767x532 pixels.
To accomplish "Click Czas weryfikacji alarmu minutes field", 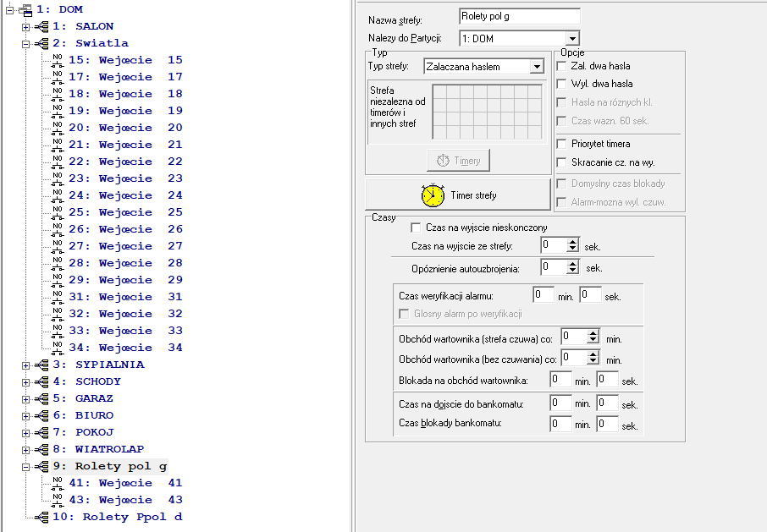I will point(544,294).
